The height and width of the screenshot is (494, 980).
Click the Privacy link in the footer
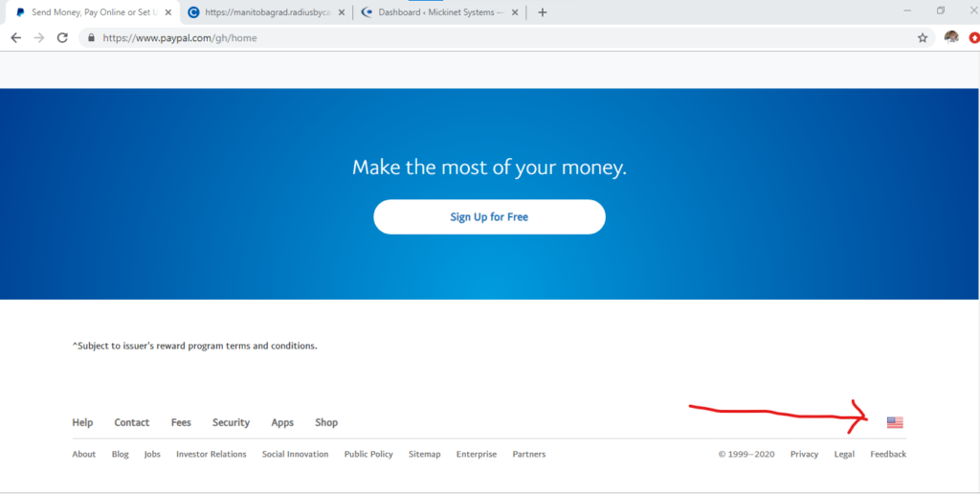pyautogui.click(x=804, y=454)
